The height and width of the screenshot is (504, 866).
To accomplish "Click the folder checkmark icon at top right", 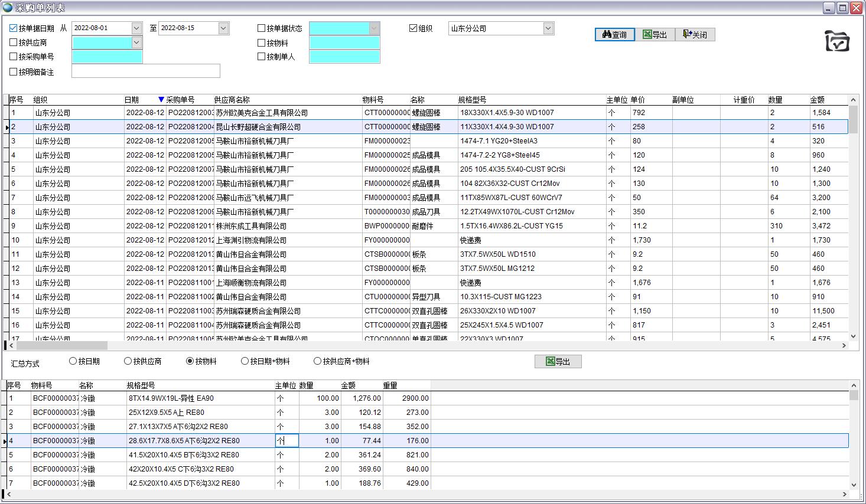I will pos(837,41).
